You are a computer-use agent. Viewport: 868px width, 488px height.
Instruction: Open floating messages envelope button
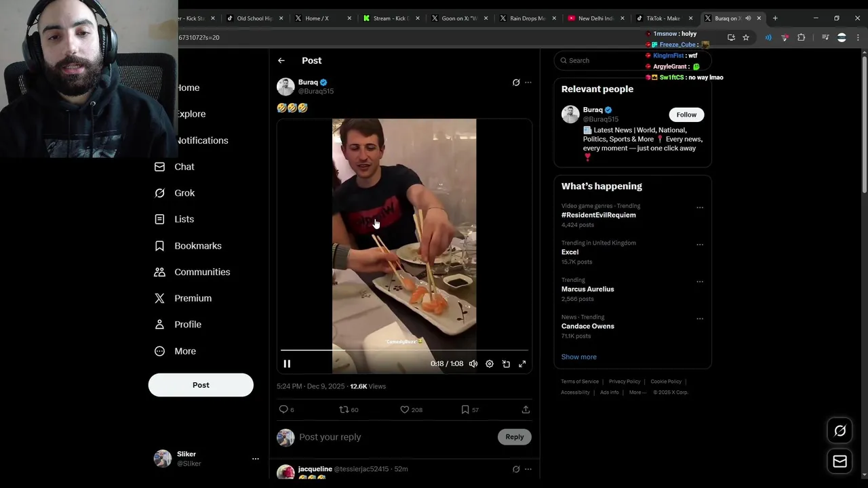coord(840,462)
